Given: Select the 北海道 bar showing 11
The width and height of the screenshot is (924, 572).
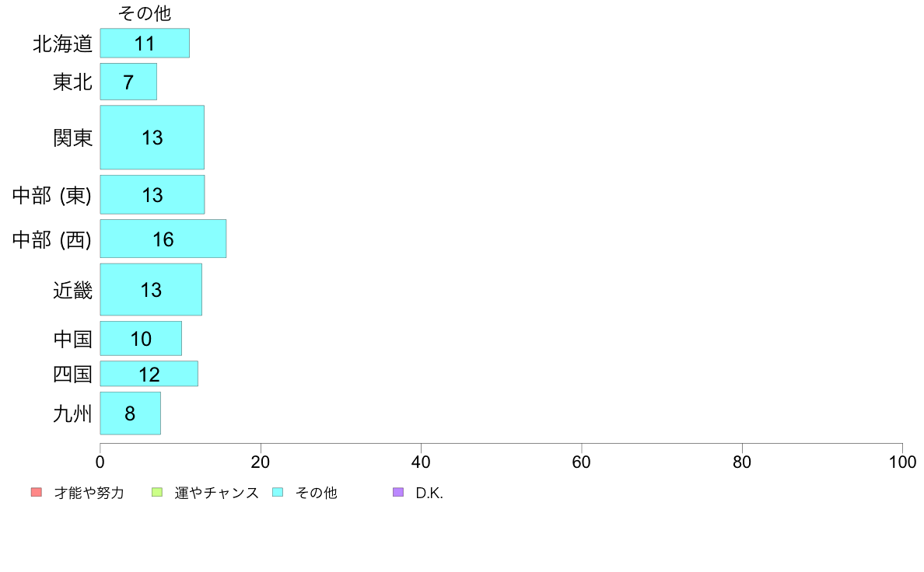Looking at the screenshot, I should (145, 43).
